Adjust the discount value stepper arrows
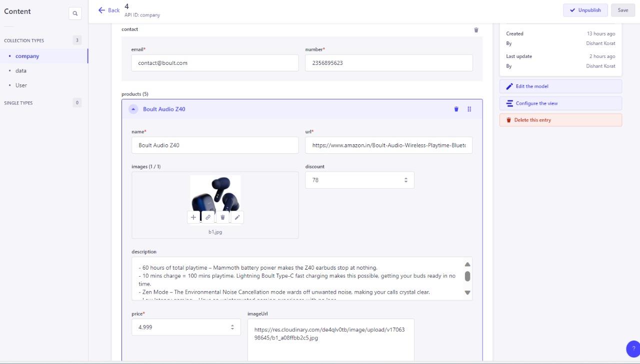The width and height of the screenshot is (640, 364). [x=406, y=180]
